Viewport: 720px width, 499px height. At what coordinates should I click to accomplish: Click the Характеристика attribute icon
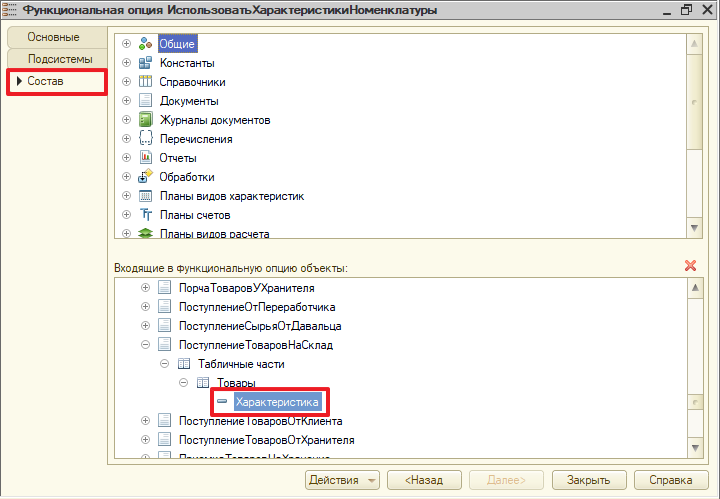(222, 401)
